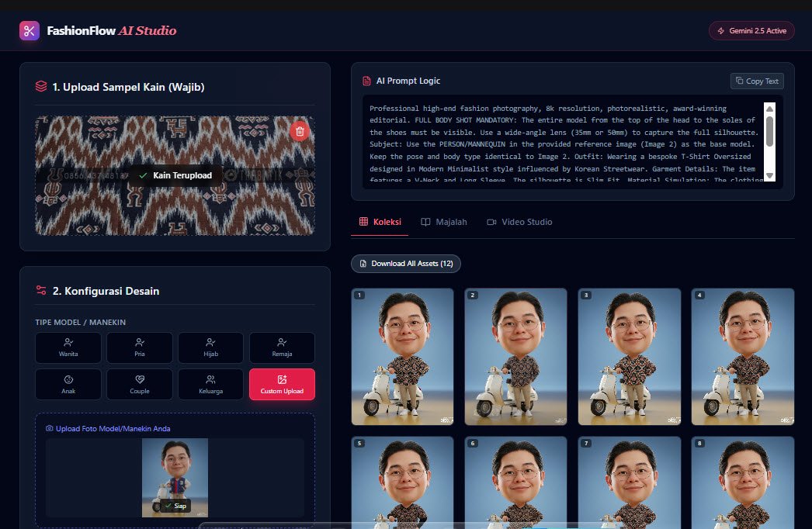This screenshot has width=812, height=529.
Task: Click the layers icon beside Upload Sampel Kain
Action: pos(41,86)
